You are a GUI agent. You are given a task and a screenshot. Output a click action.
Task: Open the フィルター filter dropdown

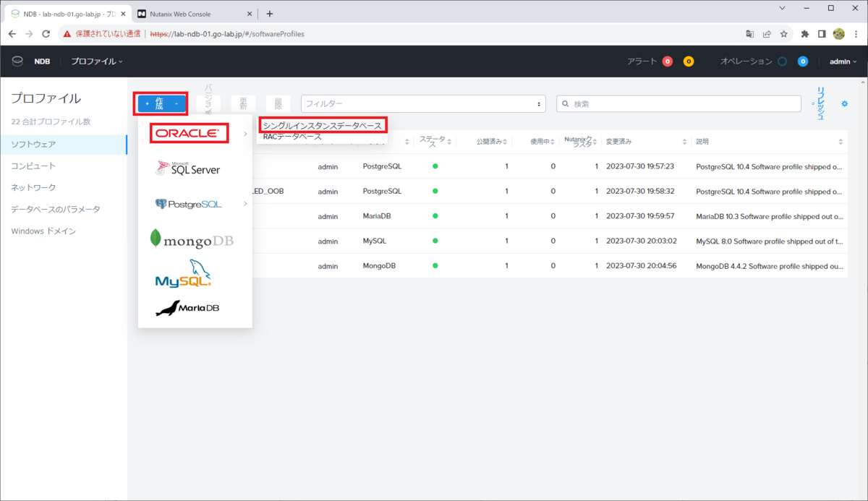click(423, 104)
